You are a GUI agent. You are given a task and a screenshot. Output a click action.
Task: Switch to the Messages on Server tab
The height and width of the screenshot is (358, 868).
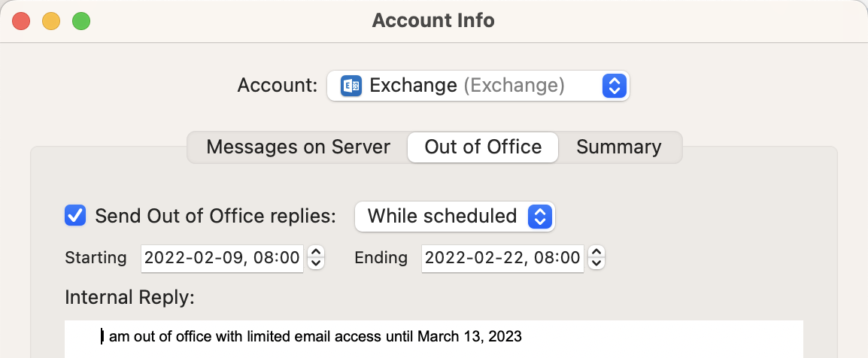coord(298,147)
